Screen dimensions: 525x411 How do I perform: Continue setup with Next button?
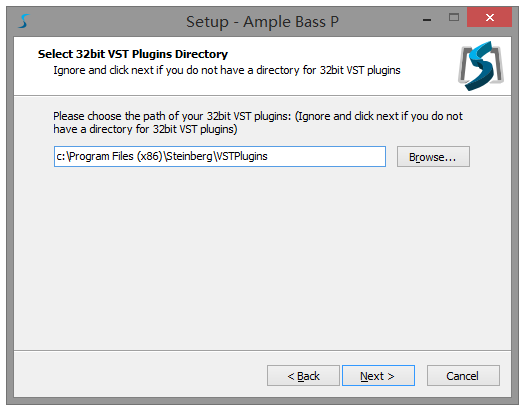pyautogui.click(x=378, y=376)
